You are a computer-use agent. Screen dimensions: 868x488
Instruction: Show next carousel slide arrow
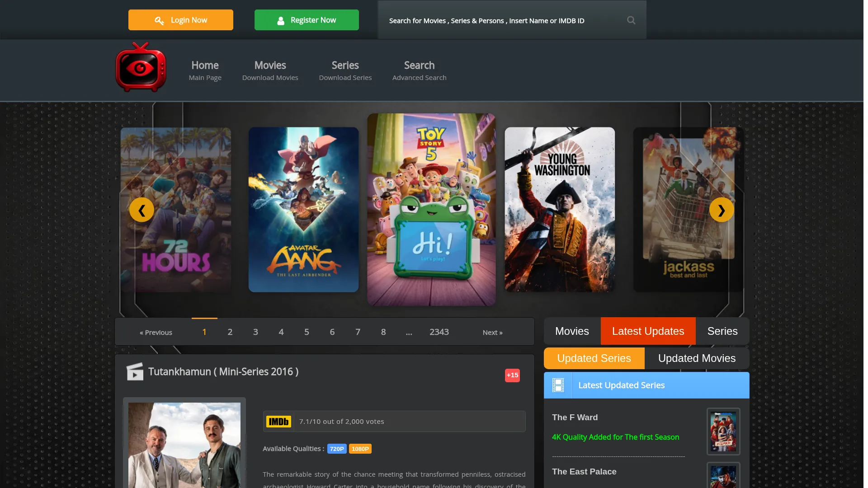pos(722,210)
